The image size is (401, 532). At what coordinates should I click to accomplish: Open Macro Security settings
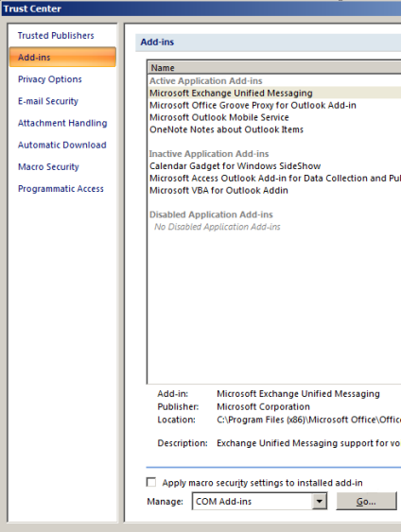[x=48, y=166]
